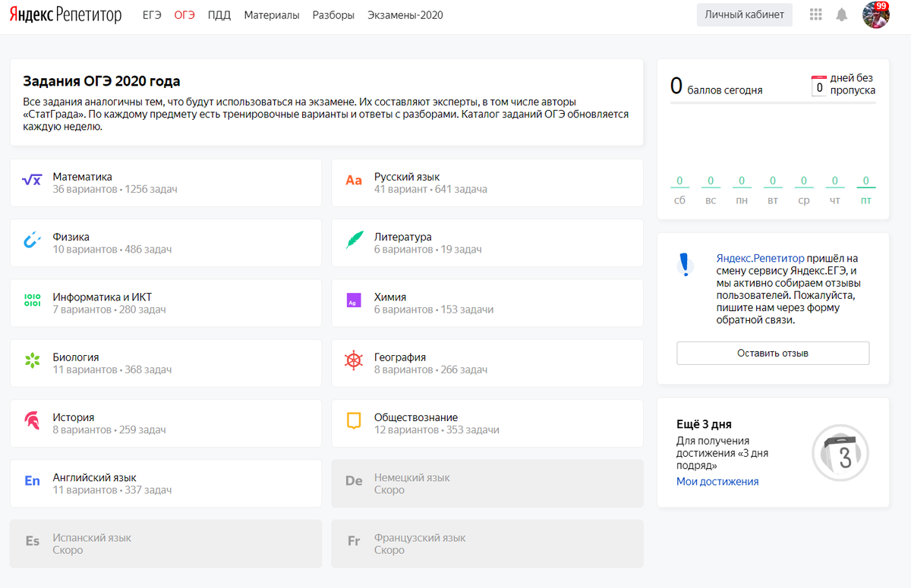The height and width of the screenshot is (588, 911).
Task: Click the text '8 вариантов • 266 задач'
Action: 430,369
